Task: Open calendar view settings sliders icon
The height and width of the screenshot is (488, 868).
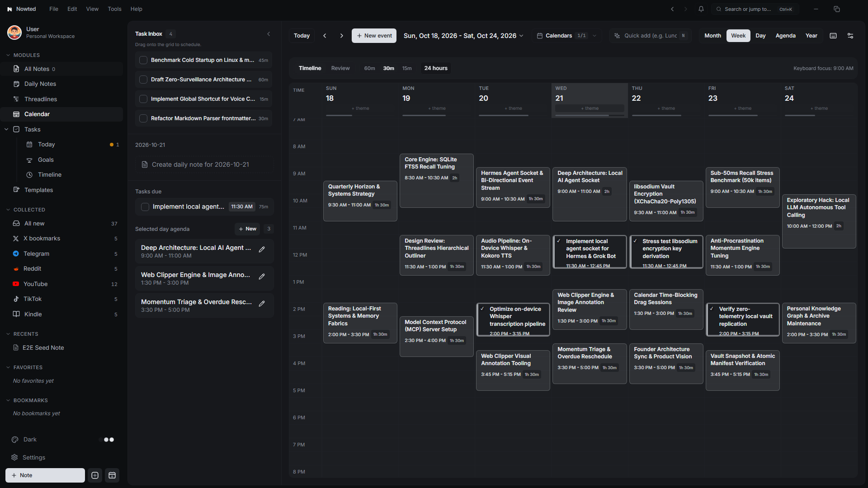Action: (850, 36)
